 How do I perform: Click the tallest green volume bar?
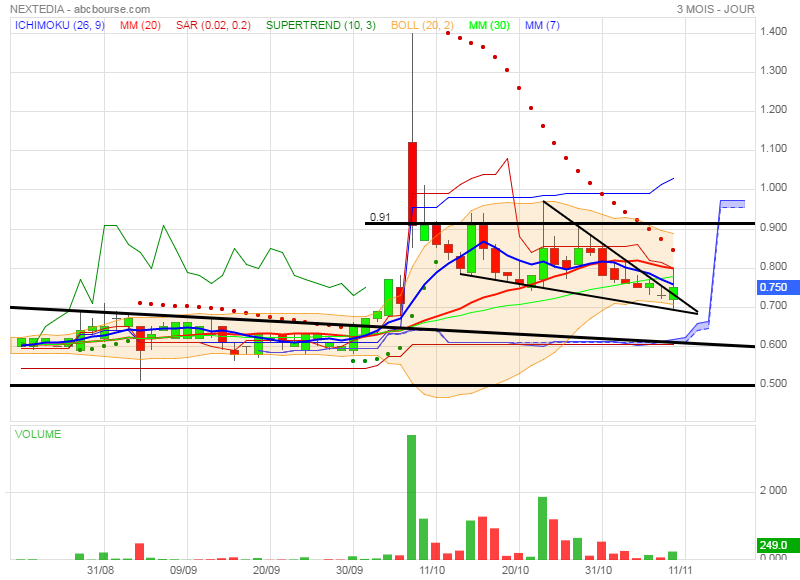coord(411,497)
